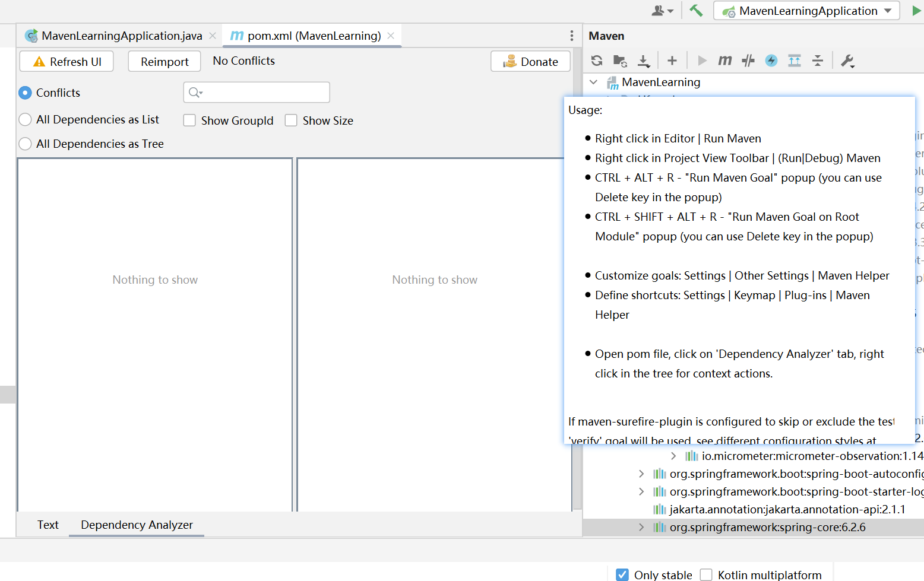Click library icon of jakarta.annotation-api:2.1.1
Image resolution: width=924 pixels, height=581 pixels.
click(659, 509)
